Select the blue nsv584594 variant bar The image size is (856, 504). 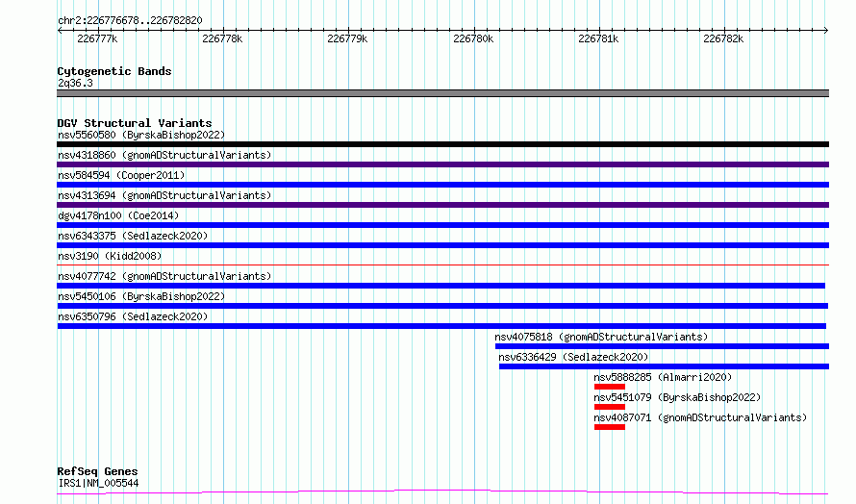tap(442, 185)
